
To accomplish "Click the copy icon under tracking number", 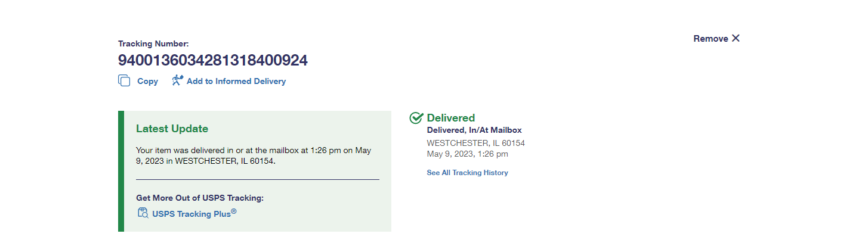I will (124, 81).
